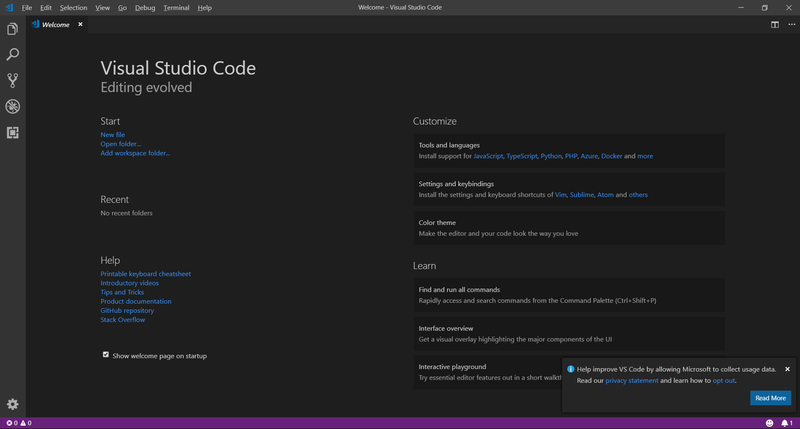Open the Source Control view
800x429 pixels.
tap(13, 81)
